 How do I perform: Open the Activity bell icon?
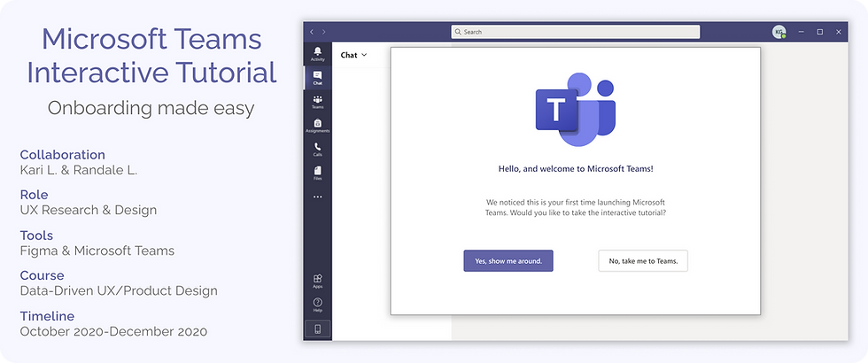coord(318,54)
